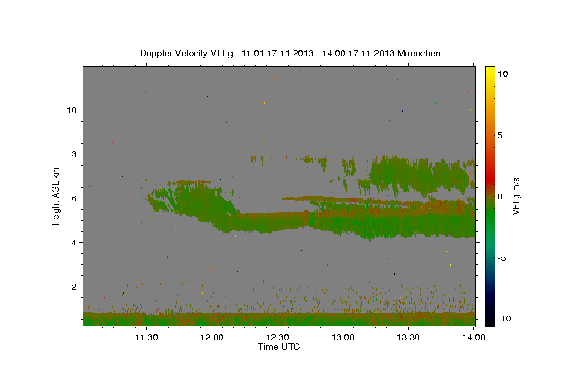Click the 11:30 time tick label
The image size is (588, 392).
click(147, 337)
